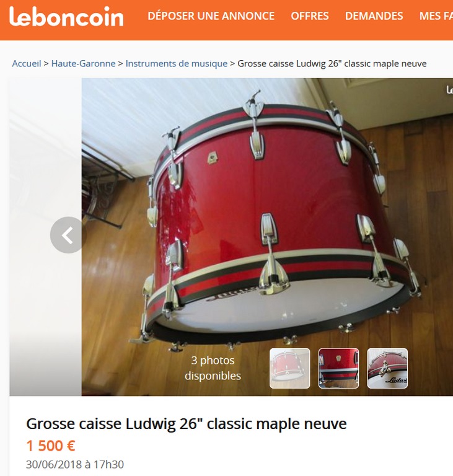
Task: Open the partly visible MES FA… header item
Action: tap(436, 15)
